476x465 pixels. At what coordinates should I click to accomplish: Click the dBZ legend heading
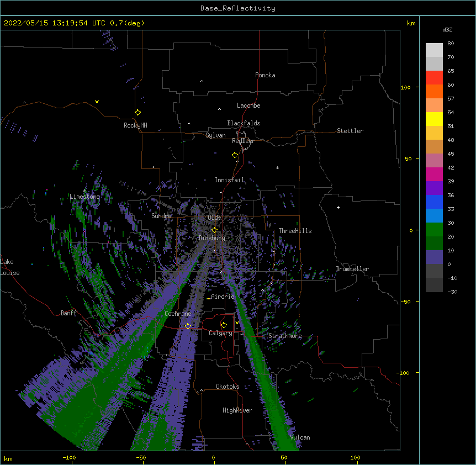[447, 29]
